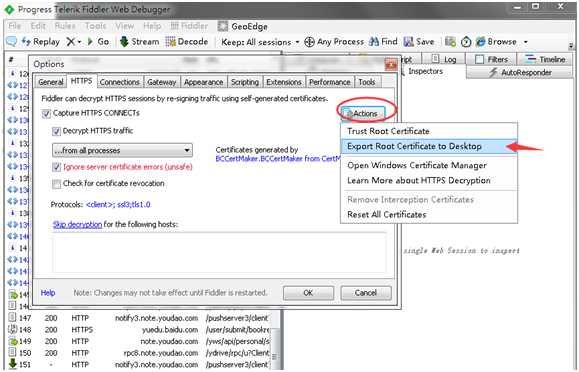Click the comment bubble toolbar icon
This screenshot has height=372, width=579.
tap(11, 41)
